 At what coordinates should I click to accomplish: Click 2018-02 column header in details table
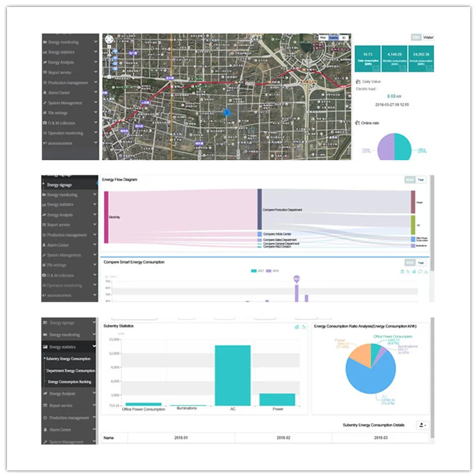[283, 438]
